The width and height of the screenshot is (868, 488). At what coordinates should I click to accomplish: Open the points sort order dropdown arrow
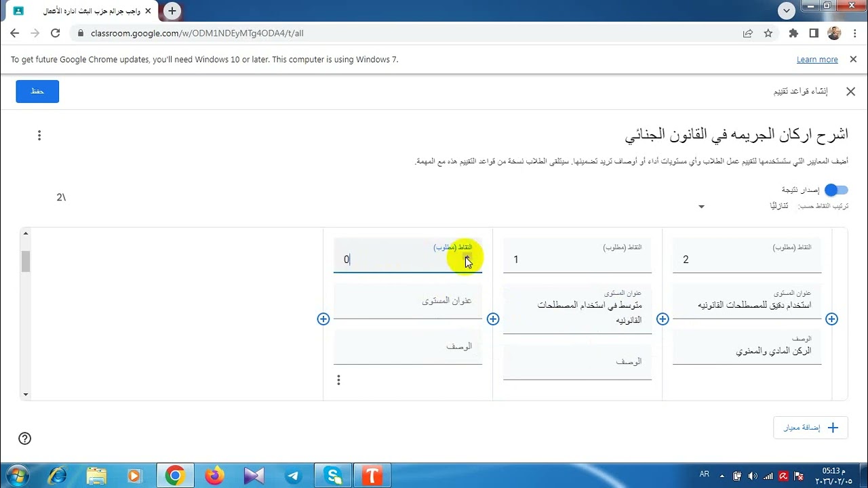pos(701,207)
